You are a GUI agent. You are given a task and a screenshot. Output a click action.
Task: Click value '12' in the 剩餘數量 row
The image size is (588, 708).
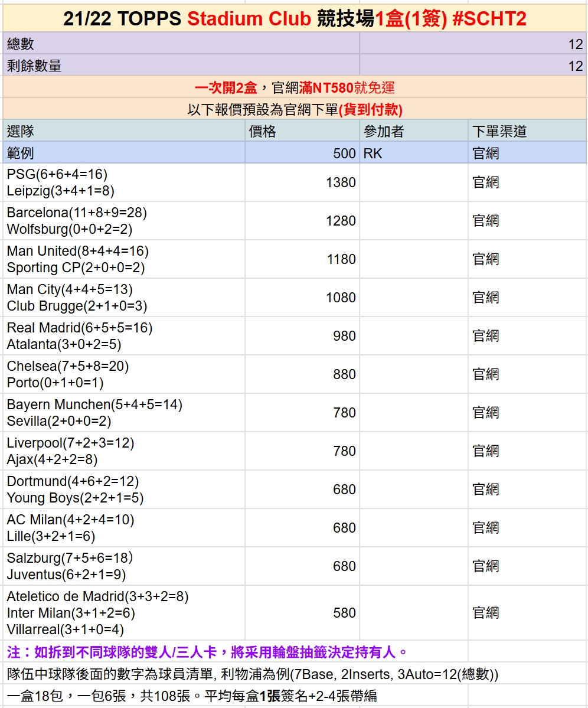pyautogui.click(x=473, y=66)
